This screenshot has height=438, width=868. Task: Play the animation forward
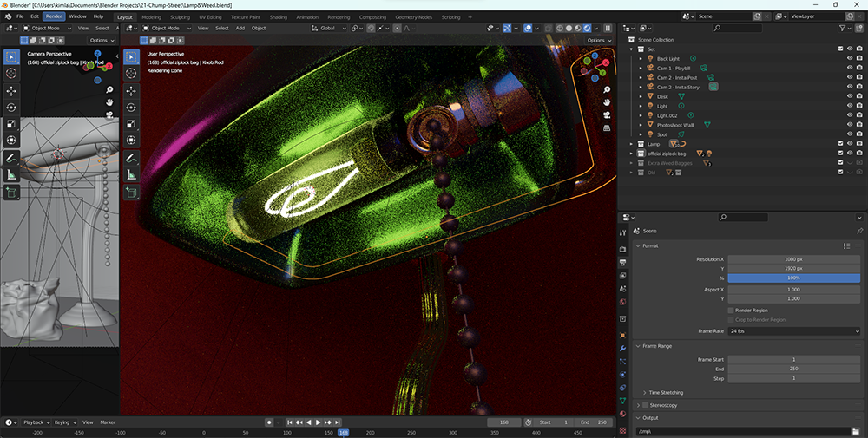coord(319,422)
